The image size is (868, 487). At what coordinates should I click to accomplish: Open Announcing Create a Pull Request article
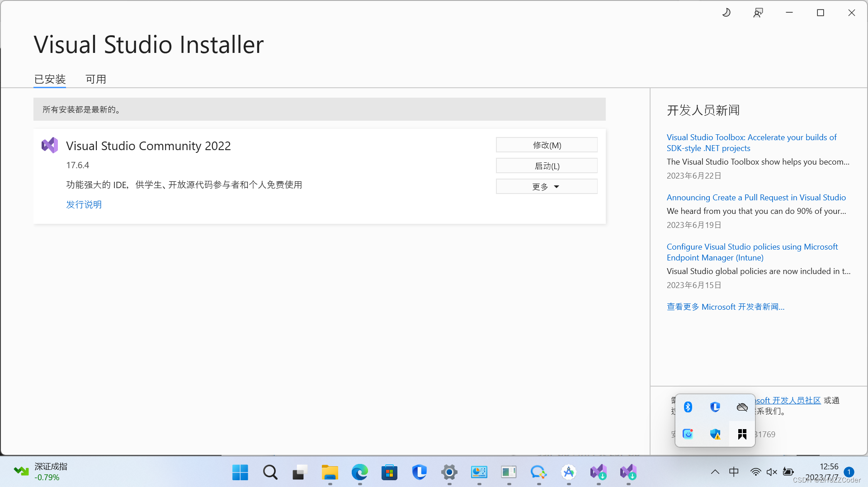click(x=756, y=197)
